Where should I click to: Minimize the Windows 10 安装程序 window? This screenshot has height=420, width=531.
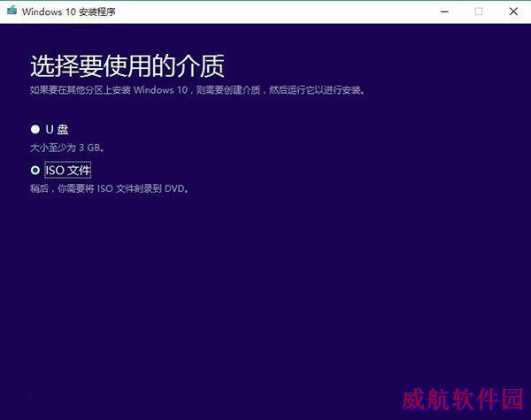[x=444, y=11]
